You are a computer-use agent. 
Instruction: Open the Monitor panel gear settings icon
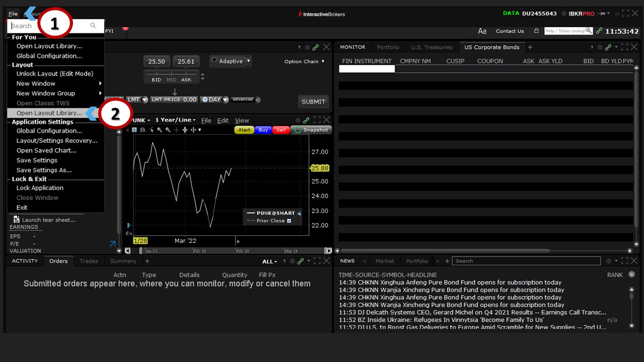pyautogui.click(x=600, y=47)
